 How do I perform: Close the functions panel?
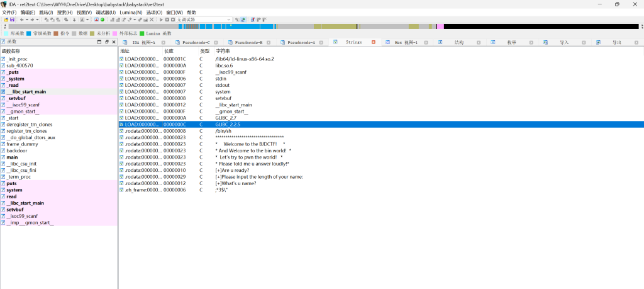click(x=113, y=42)
